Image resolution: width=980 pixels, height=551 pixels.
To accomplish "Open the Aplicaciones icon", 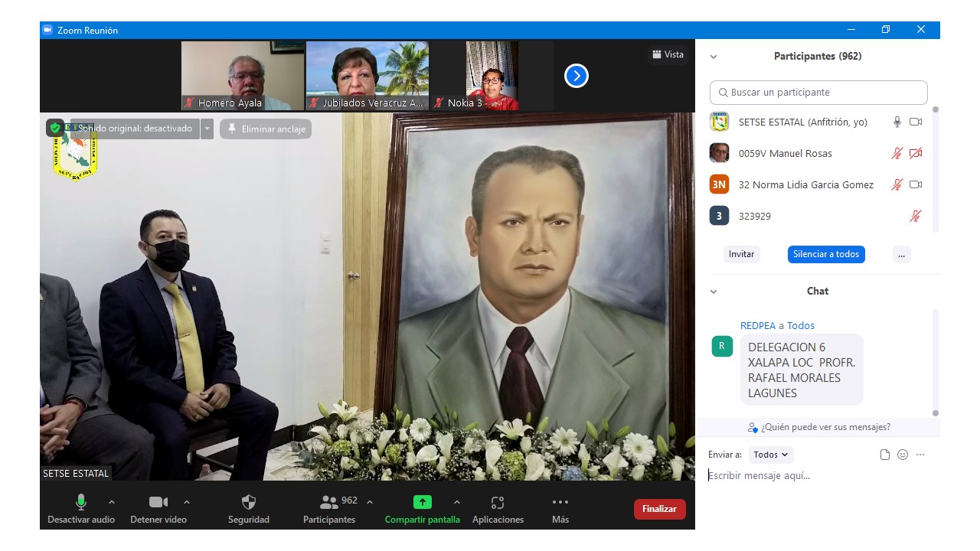I will [498, 503].
